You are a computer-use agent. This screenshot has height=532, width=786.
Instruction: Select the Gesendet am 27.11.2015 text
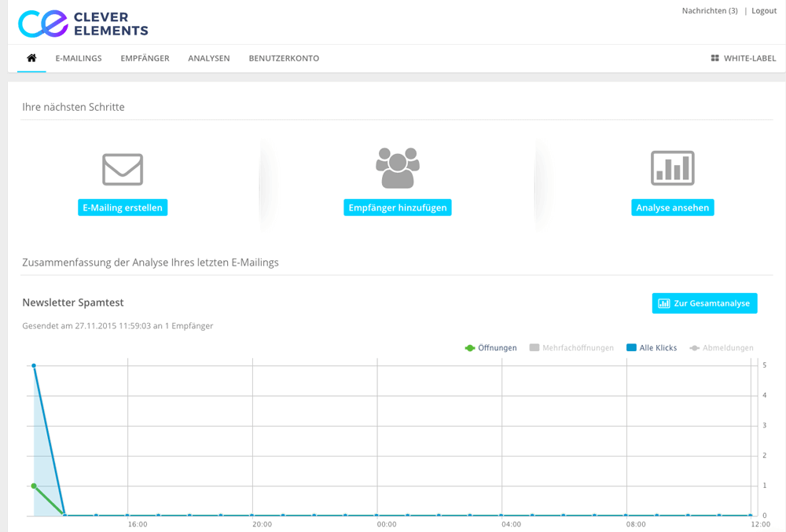[118, 325]
